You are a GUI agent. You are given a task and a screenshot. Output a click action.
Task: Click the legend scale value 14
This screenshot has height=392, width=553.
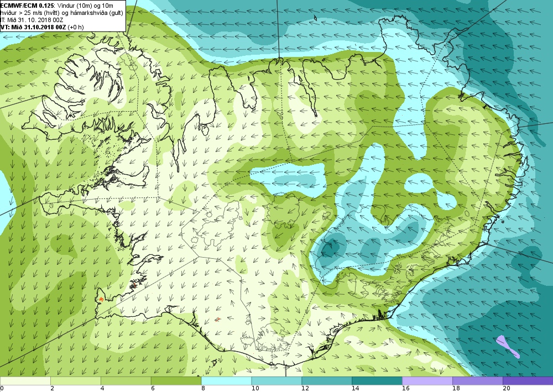point(356,389)
